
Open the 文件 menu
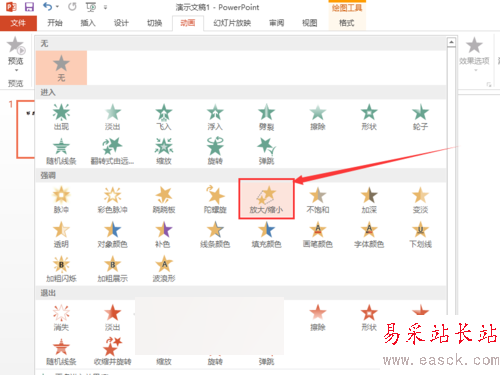coord(18,23)
